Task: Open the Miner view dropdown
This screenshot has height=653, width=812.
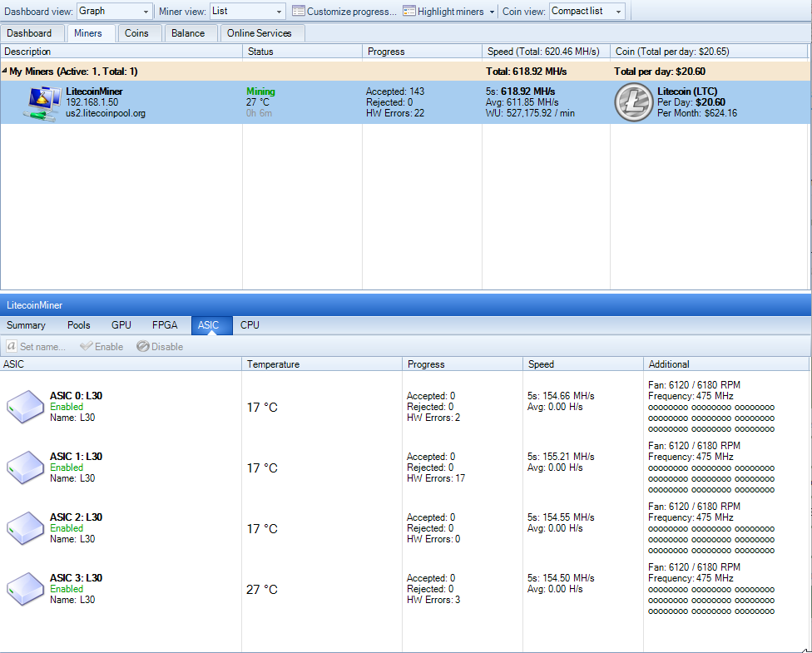Action: tap(248, 11)
